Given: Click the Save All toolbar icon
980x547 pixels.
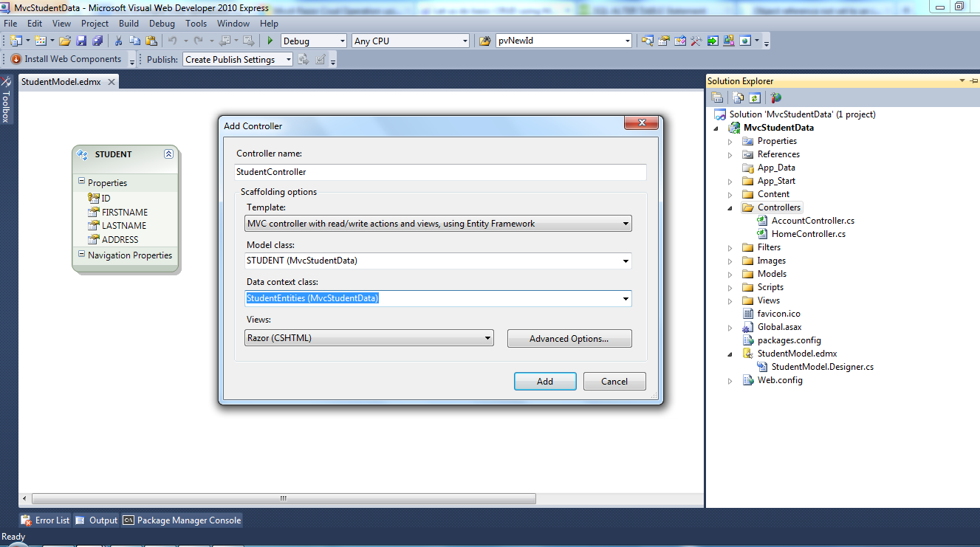Looking at the screenshot, I should click(x=97, y=41).
